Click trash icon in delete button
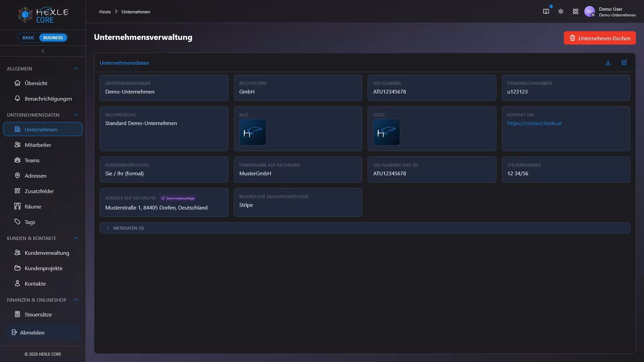 click(x=573, y=38)
